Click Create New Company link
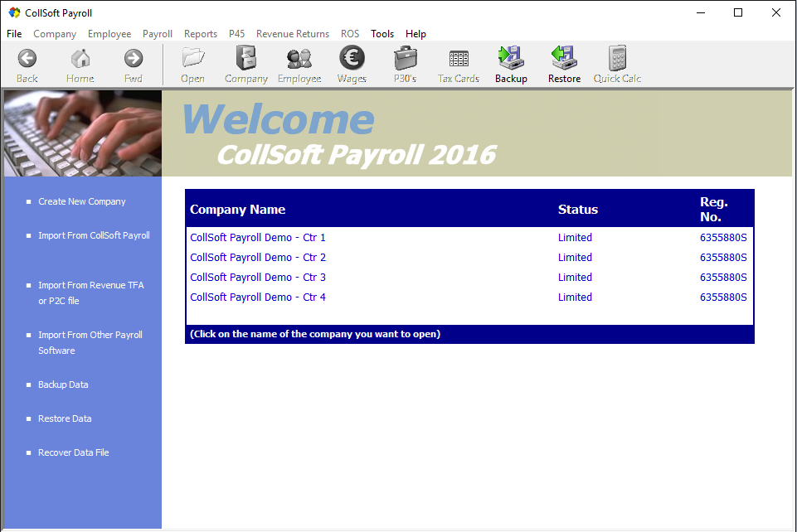Screen dimensions: 797x532 [x=82, y=201]
